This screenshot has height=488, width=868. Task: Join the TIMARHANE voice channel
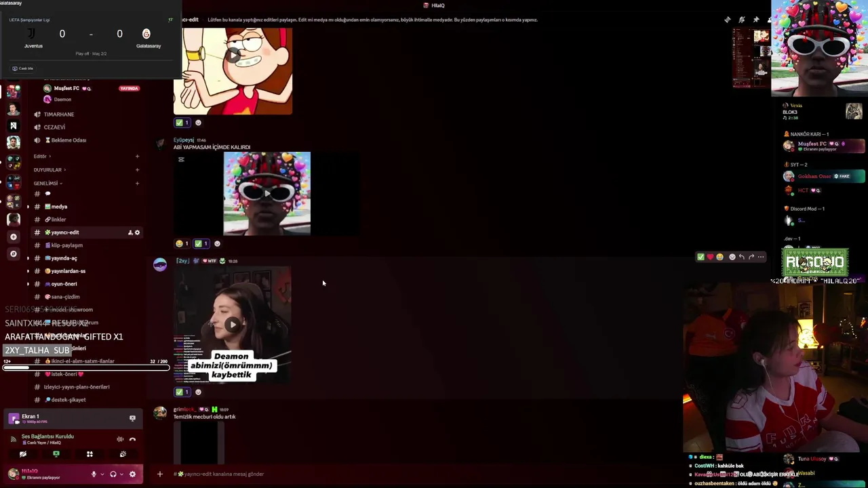pos(87,115)
